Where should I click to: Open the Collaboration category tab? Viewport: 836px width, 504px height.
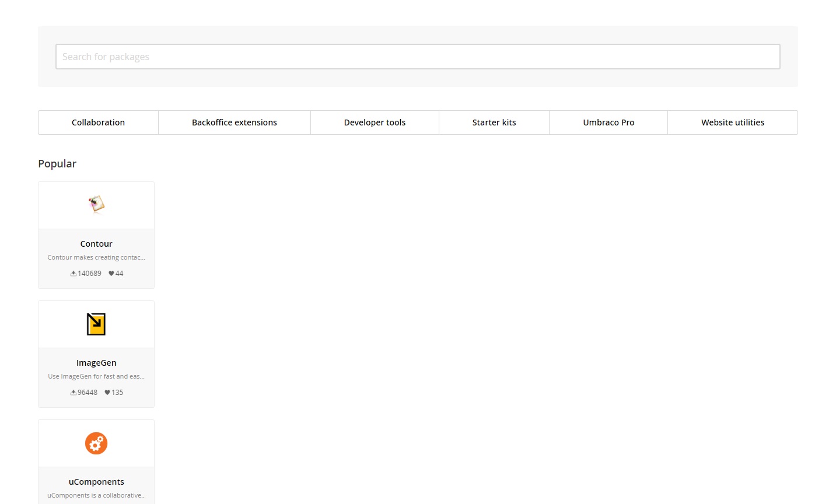click(x=98, y=123)
